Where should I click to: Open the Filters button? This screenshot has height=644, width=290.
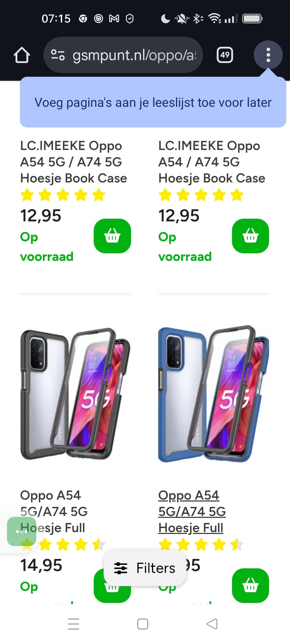tap(145, 568)
